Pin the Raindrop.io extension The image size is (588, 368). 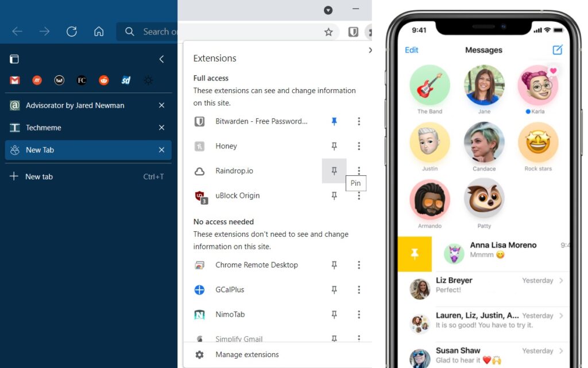coord(334,171)
